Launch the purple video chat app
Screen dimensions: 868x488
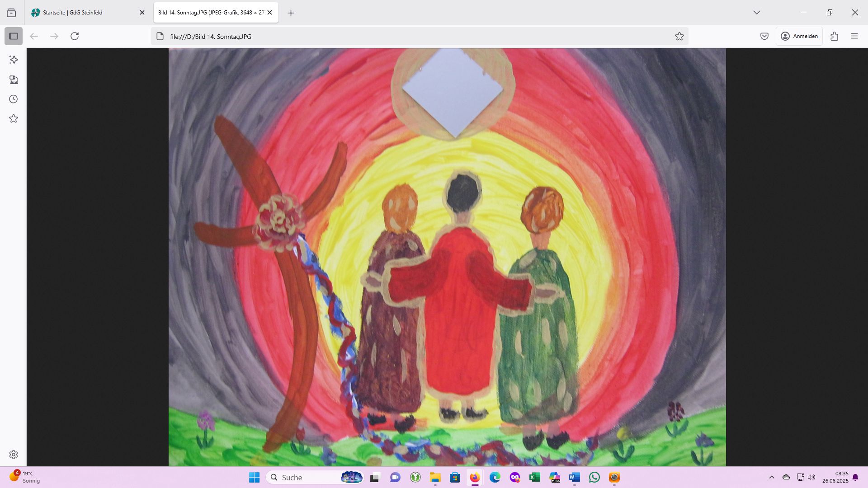(395, 478)
